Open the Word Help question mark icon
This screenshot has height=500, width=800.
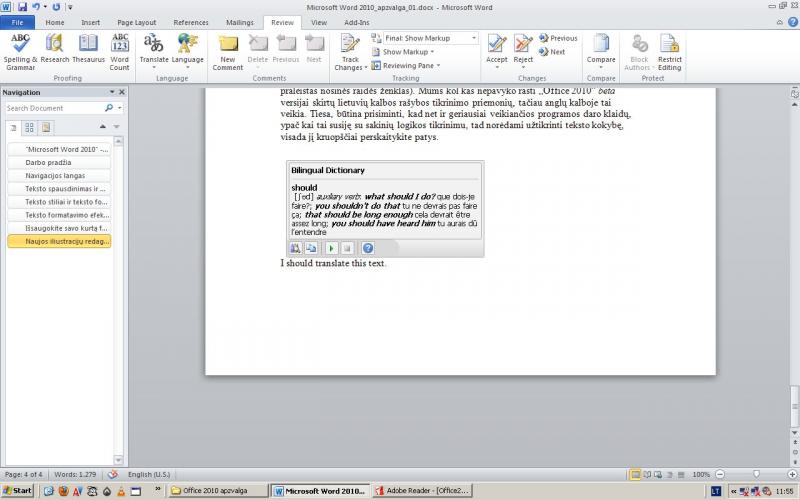[x=793, y=22]
